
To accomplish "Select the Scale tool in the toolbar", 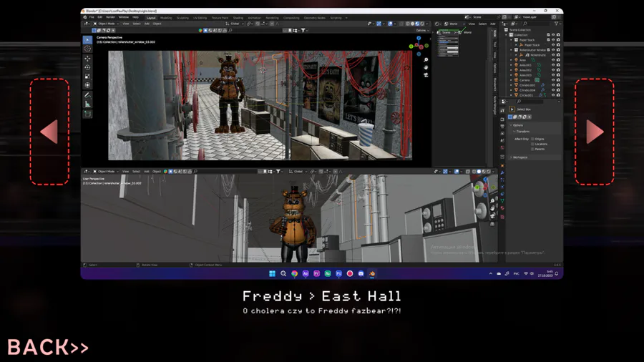I will pos(87,77).
